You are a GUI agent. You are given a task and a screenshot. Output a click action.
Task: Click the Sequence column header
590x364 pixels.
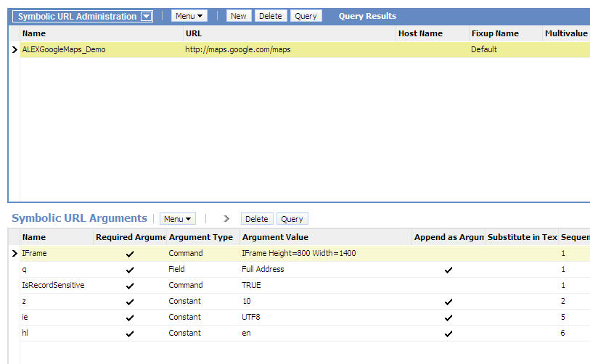tap(575, 237)
